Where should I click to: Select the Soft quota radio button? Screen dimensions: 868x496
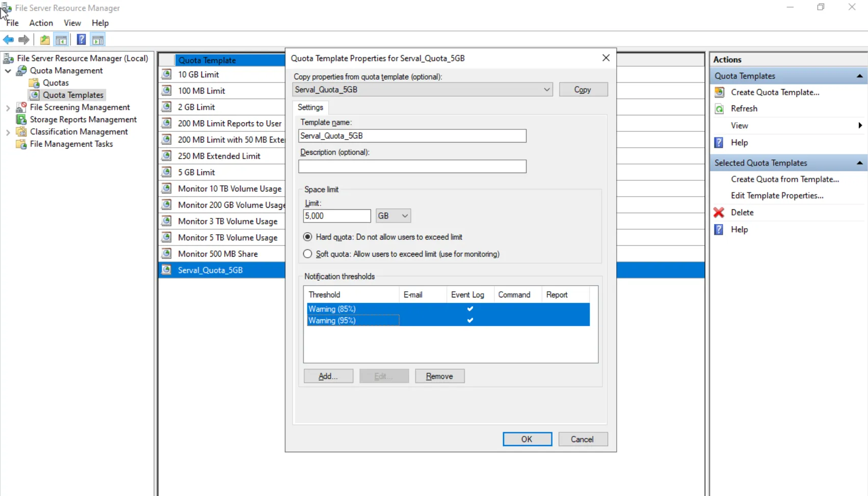tap(308, 254)
